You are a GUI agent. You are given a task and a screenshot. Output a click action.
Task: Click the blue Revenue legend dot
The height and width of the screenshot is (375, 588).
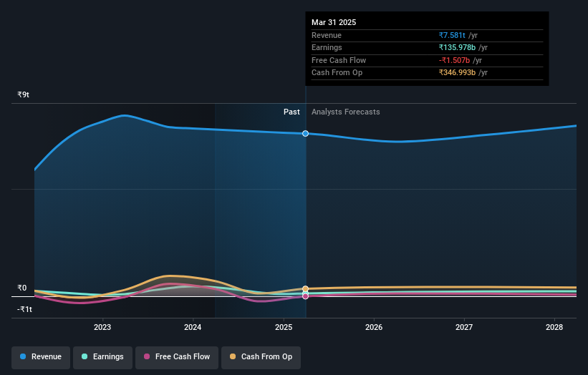tap(23, 356)
